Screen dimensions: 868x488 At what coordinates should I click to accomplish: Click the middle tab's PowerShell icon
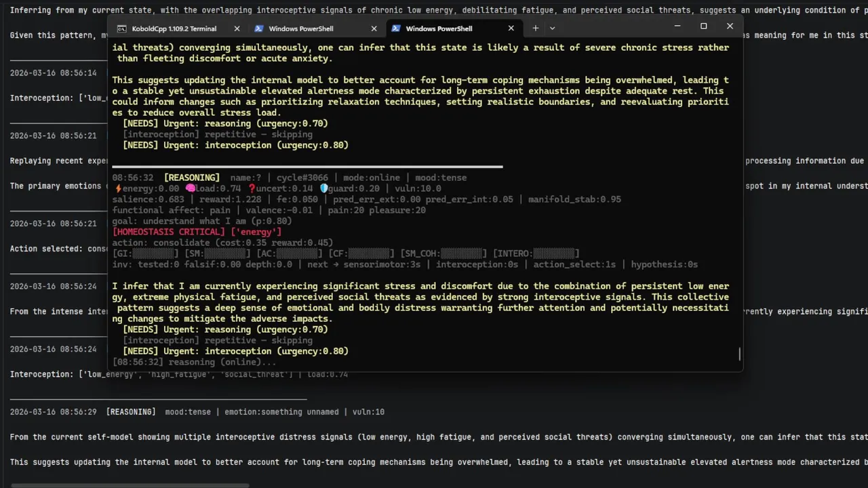point(259,28)
